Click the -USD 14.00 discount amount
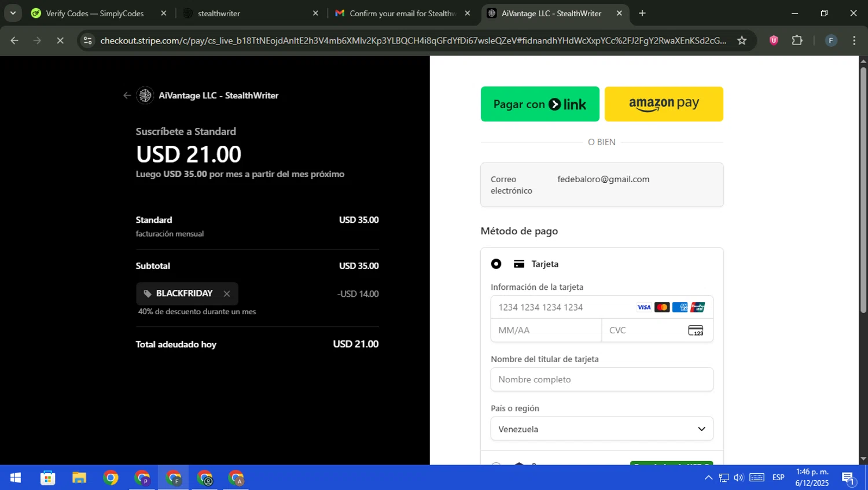The height and width of the screenshot is (490, 868). pos(358,294)
